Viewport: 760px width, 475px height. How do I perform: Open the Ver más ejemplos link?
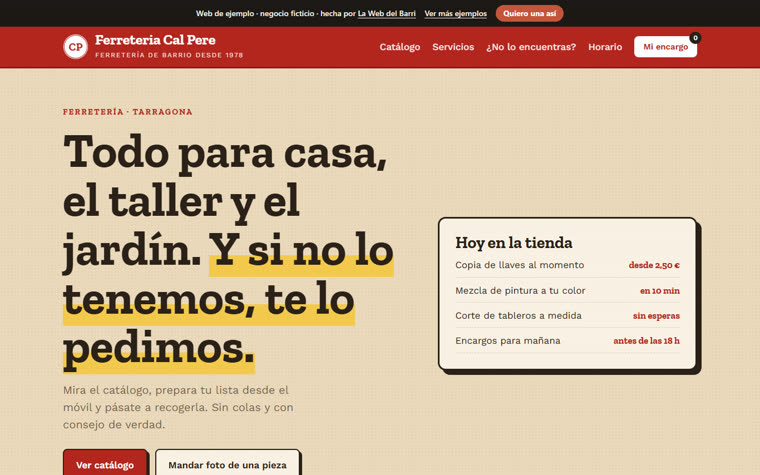(456, 14)
